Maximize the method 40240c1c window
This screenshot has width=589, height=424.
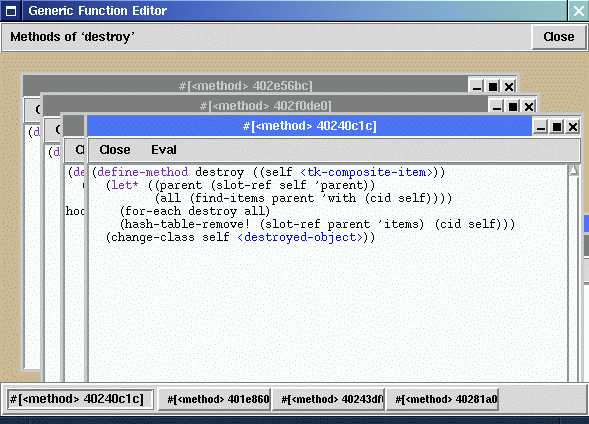557,127
